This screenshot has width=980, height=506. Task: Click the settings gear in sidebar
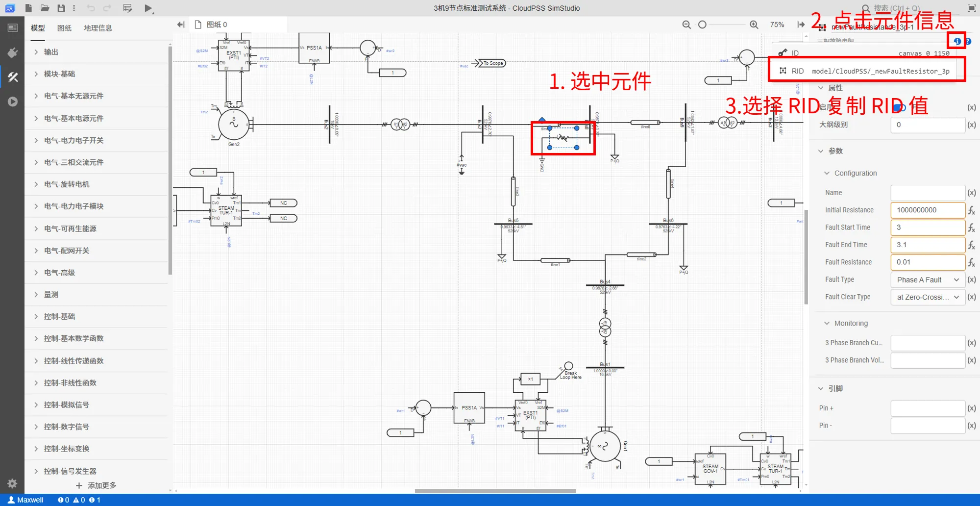click(x=13, y=483)
